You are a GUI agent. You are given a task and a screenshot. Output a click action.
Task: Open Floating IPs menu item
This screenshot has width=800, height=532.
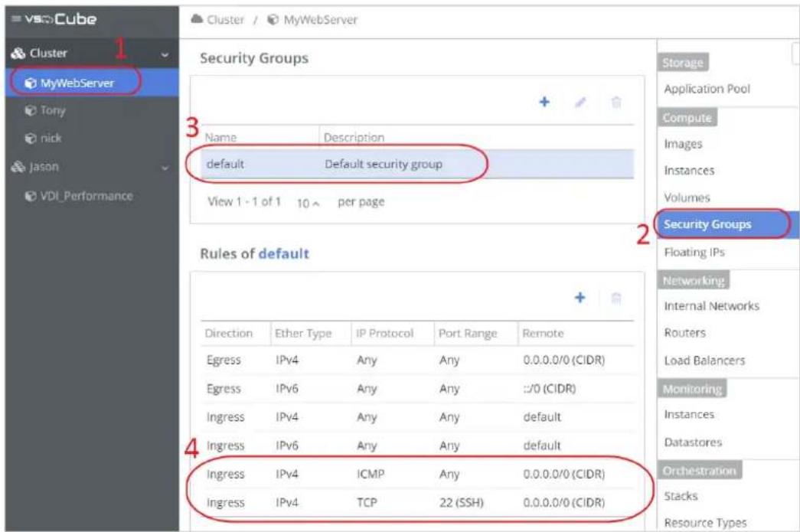pyautogui.click(x=694, y=252)
